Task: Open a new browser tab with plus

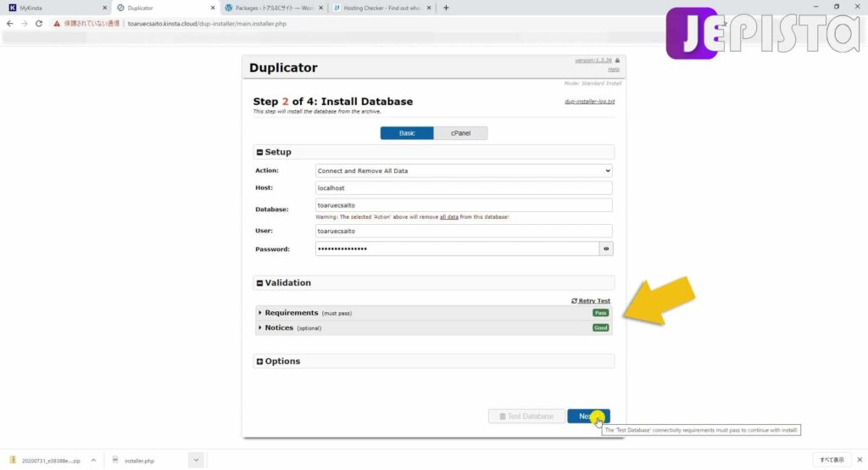Action: [x=446, y=8]
